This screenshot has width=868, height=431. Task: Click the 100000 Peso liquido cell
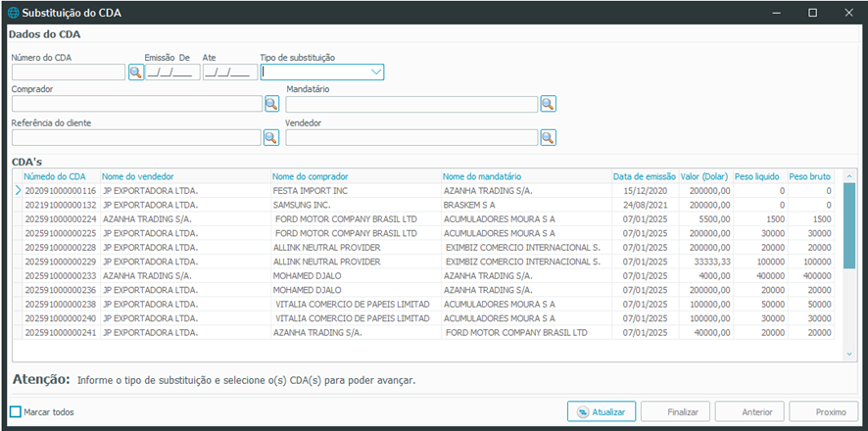click(x=760, y=262)
